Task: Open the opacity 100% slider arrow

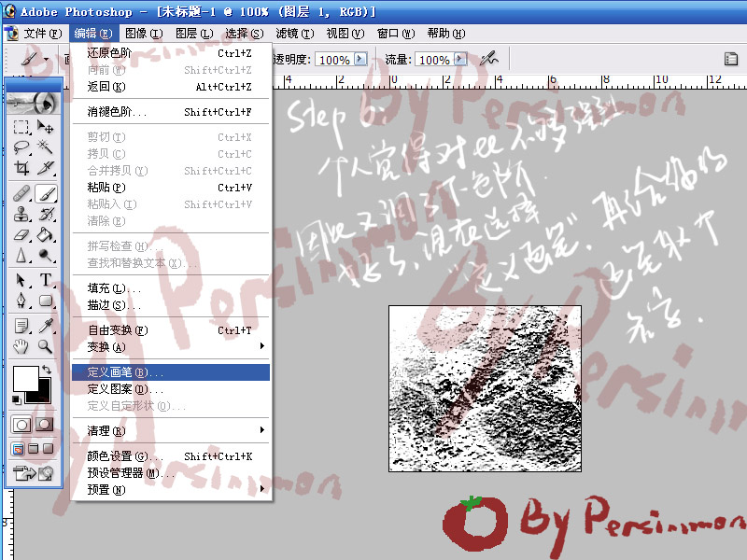Action: 360,59
